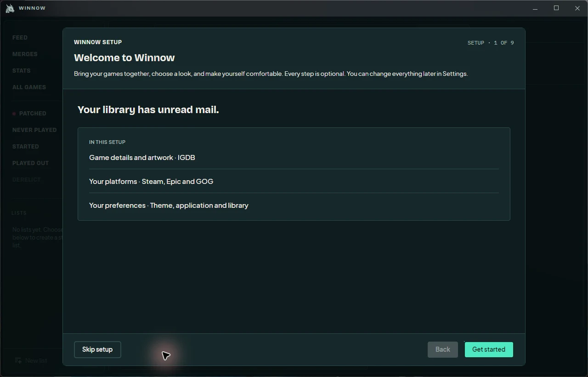Screen dimensions: 588x377
Task: Click 'Your platforms · Steam, Epic and GOG'
Action: pos(294,181)
